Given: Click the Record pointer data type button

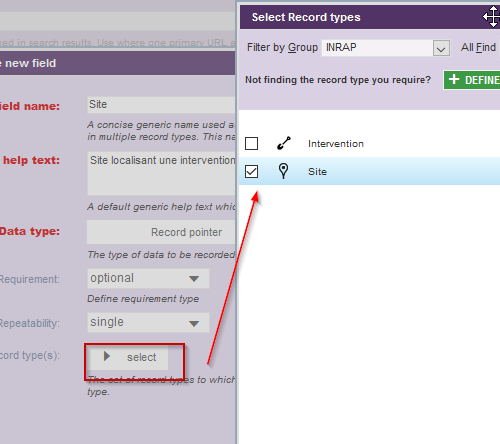Looking at the screenshot, I should (x=161, y=232).
